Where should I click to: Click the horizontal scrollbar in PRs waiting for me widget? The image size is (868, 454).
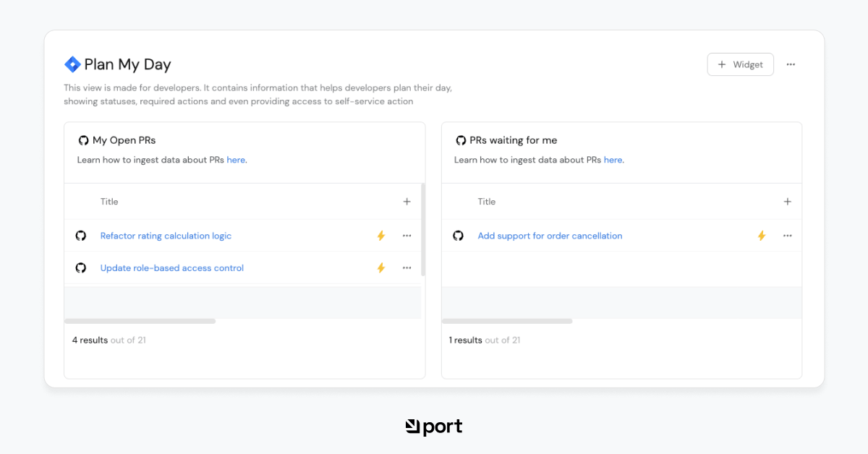(x=507, y=321)
